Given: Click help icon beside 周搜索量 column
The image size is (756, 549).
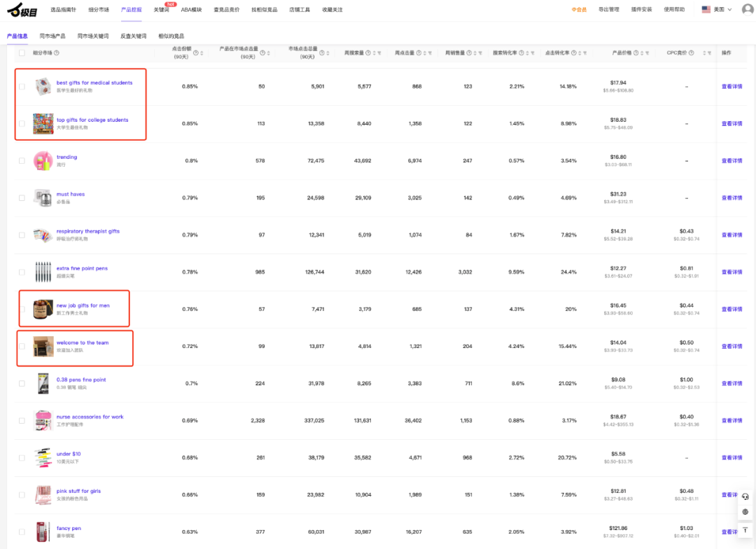Looking at the screenshot, I should tap(368, 53).
